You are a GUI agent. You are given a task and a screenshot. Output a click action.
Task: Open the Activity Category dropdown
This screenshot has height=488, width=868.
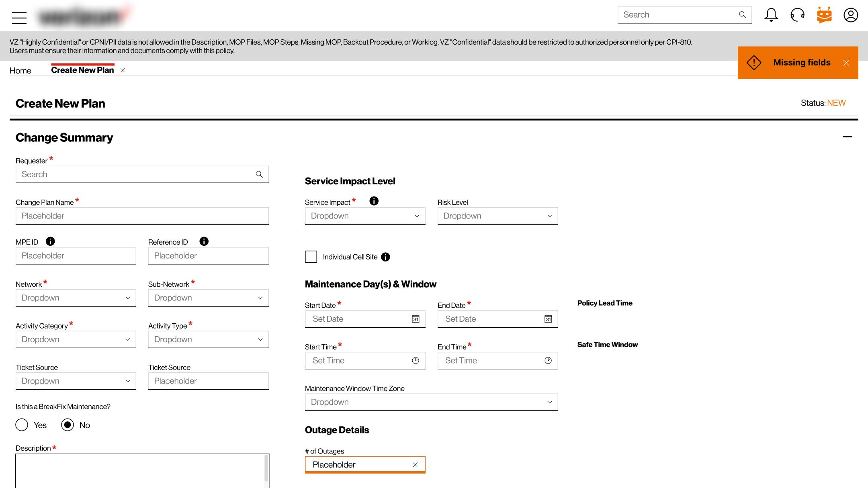click(x=76, y=339)
